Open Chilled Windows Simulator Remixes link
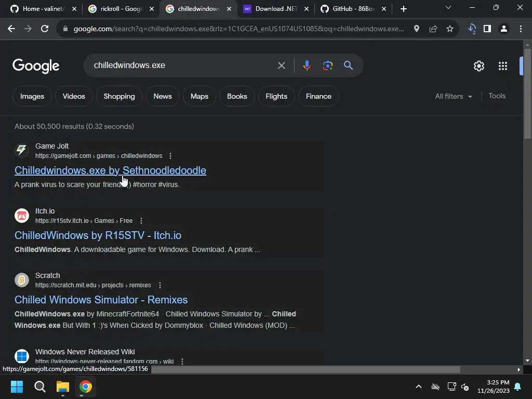Screen dimensions: 532x399 [101, 300]
